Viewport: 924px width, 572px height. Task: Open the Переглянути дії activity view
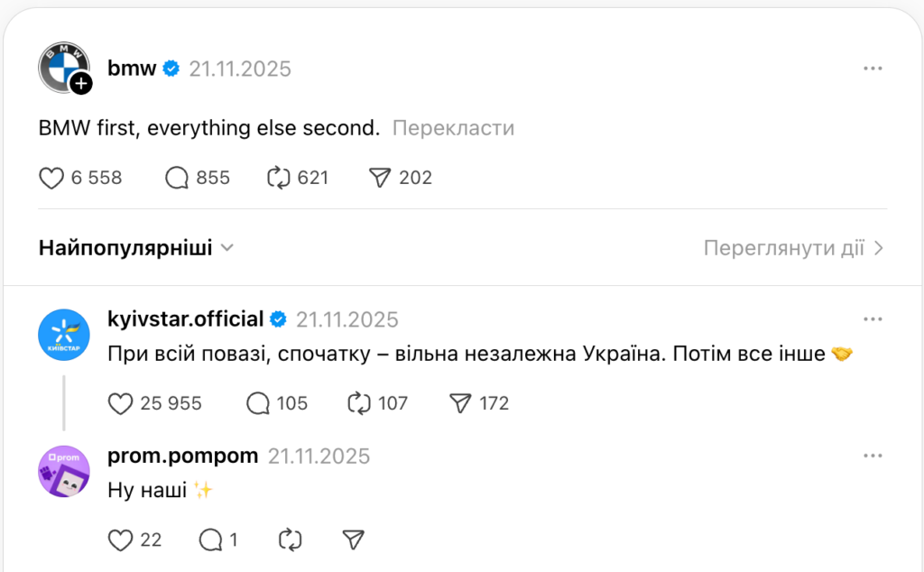793,248
